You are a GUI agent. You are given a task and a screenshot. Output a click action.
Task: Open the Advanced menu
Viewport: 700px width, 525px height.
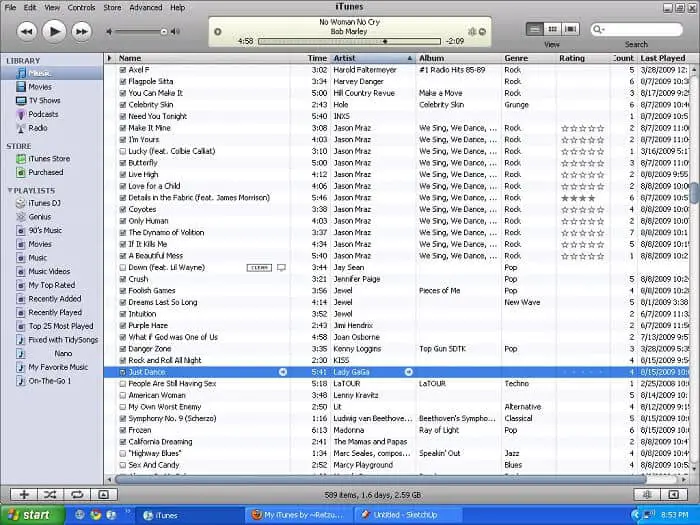pos(146,7)
